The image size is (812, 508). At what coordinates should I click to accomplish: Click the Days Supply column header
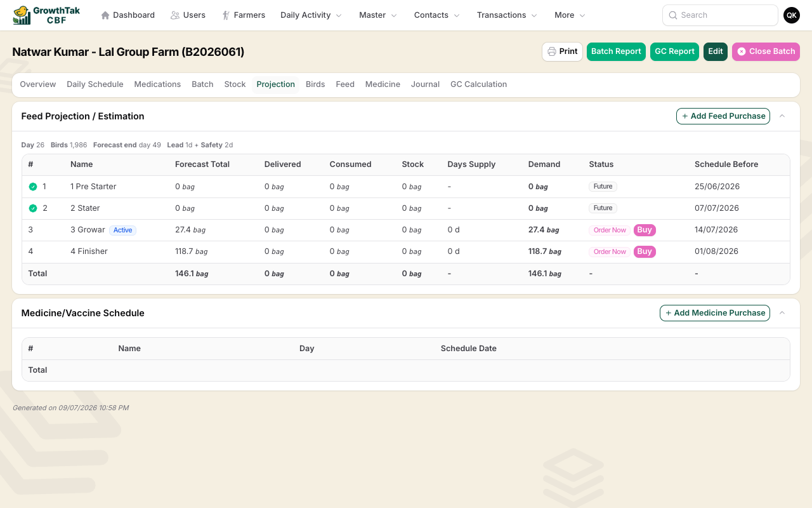coord(471,164)
